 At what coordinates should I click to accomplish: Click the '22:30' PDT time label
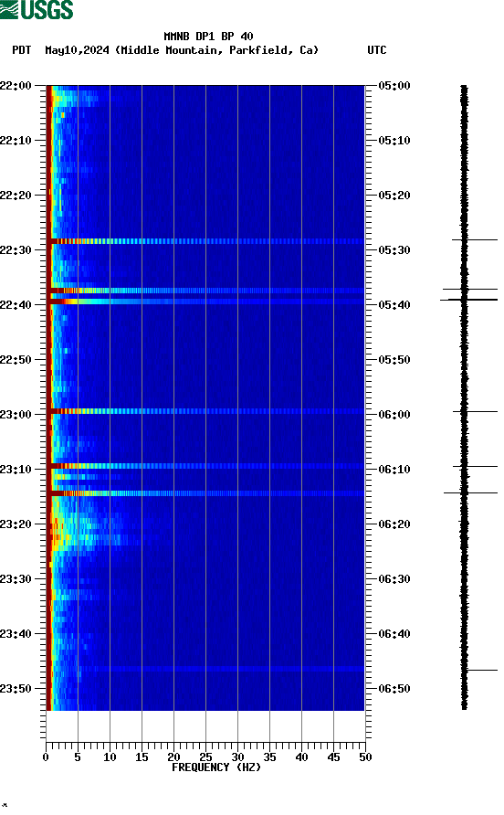click(16, 250)
